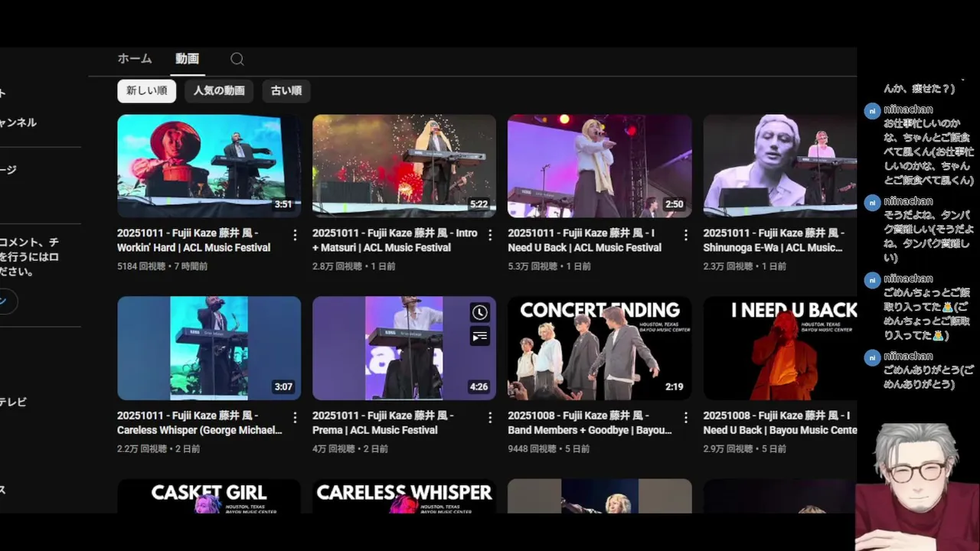This screenshot has height=551, width=980.
Task: Open I Need U Back | ACL title link
Action: pos(585,240)
